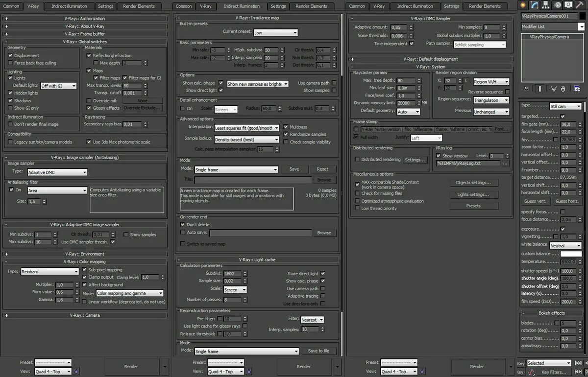Click irradiance map Reset button
The width and height of the screenshot is (588, 377).
coord(322,169)
